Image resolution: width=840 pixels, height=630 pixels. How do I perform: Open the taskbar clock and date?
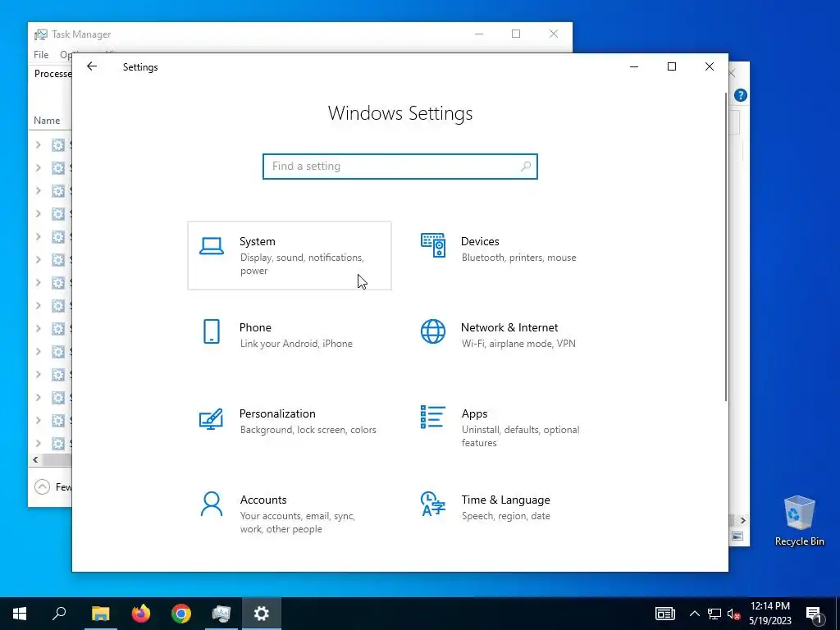769,614
